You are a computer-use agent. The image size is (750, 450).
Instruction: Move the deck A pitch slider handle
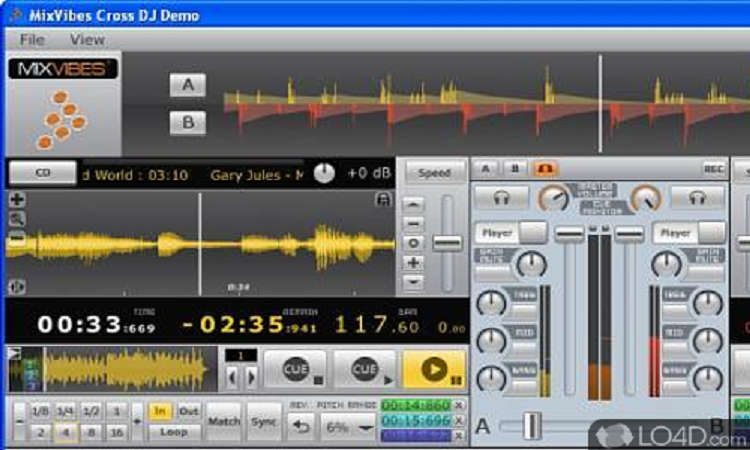tap(447, 243)
